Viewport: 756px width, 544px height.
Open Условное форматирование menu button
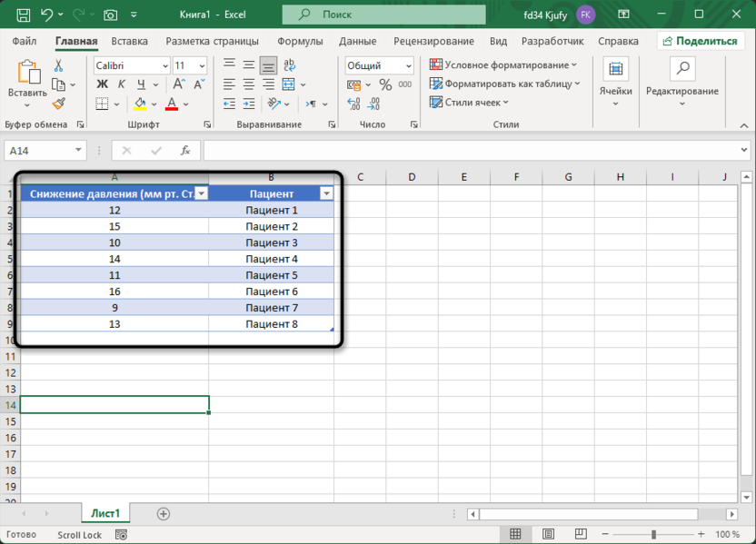(503, 65)
